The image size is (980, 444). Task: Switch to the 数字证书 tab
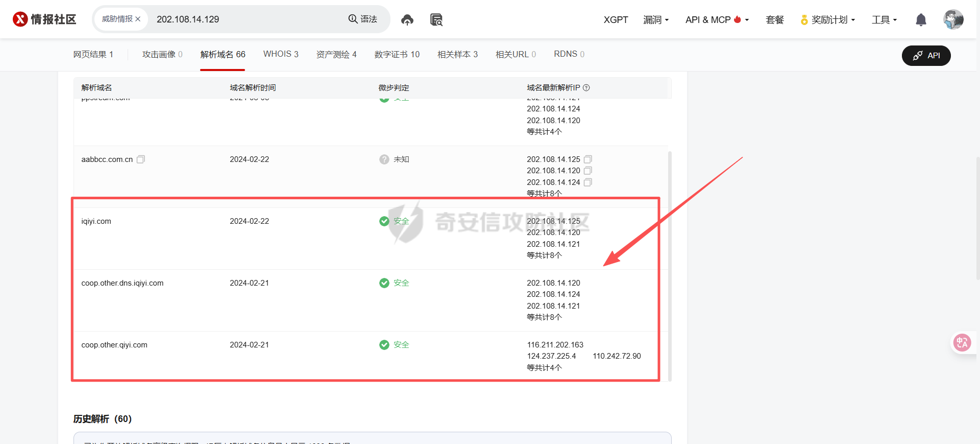[397, 54]
